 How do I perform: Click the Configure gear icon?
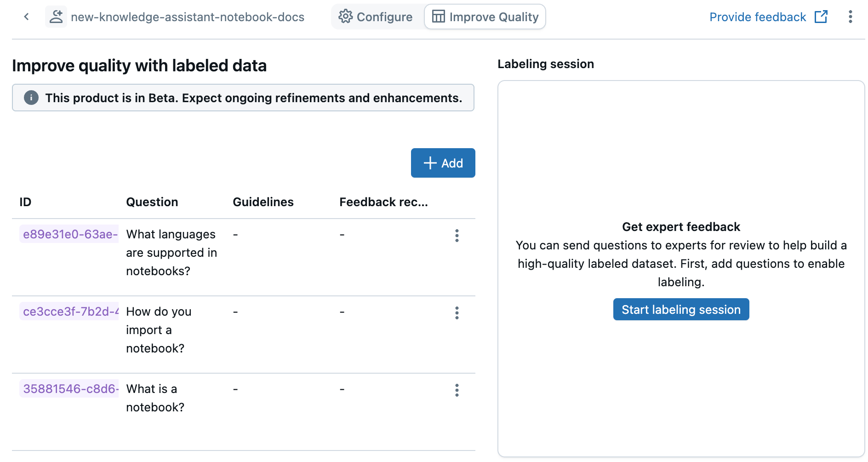click(x=345, y=17)
